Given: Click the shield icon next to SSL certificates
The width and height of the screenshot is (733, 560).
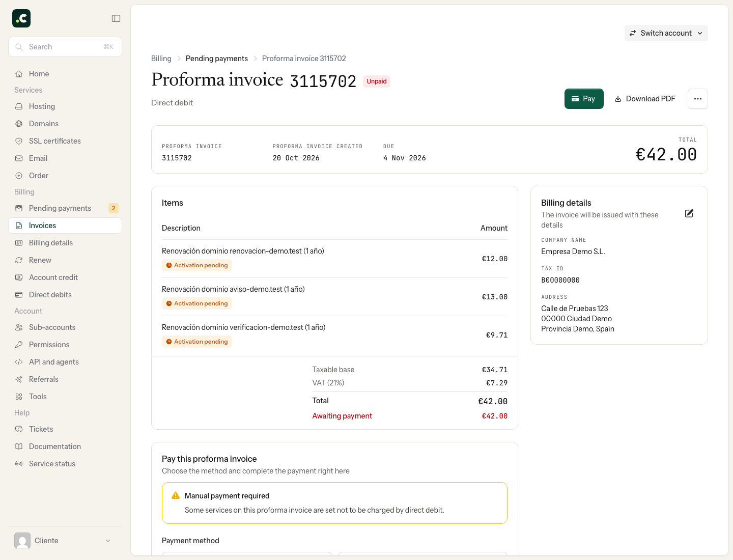Looking at the screenshot, I should click(x=19, y=141).
